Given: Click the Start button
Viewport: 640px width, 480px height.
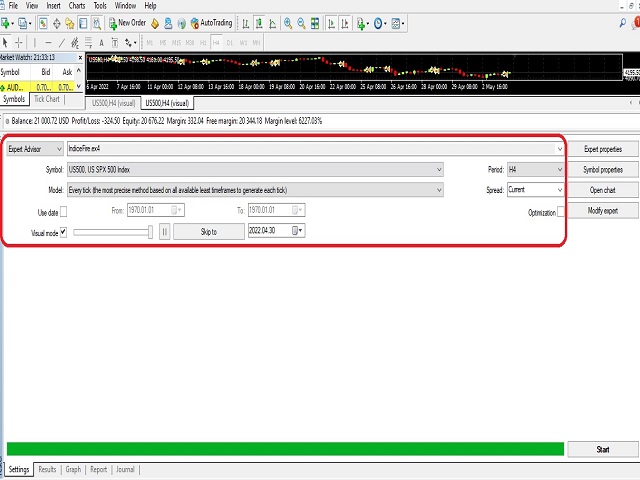Looking at the screenshot, I should (x=602, y=449).
